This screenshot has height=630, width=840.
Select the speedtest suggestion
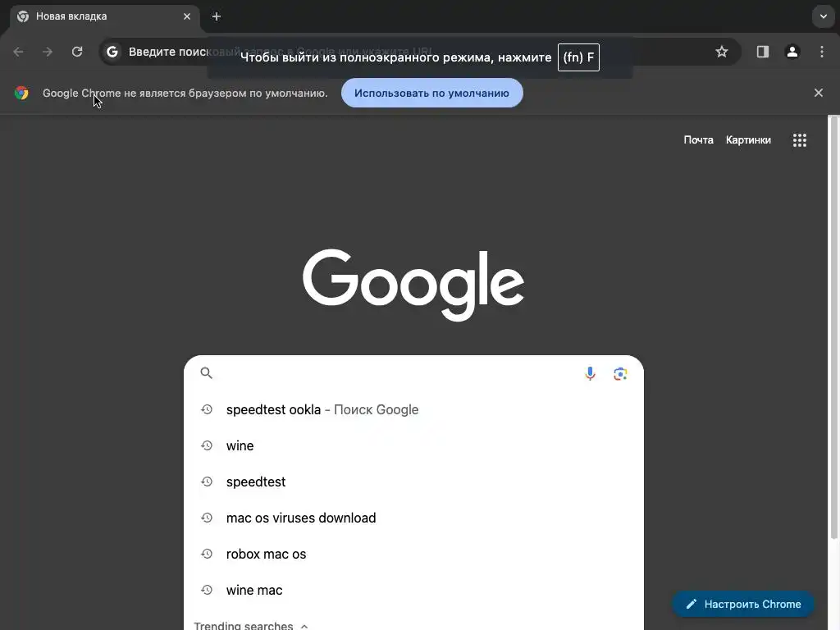(413, 482)
